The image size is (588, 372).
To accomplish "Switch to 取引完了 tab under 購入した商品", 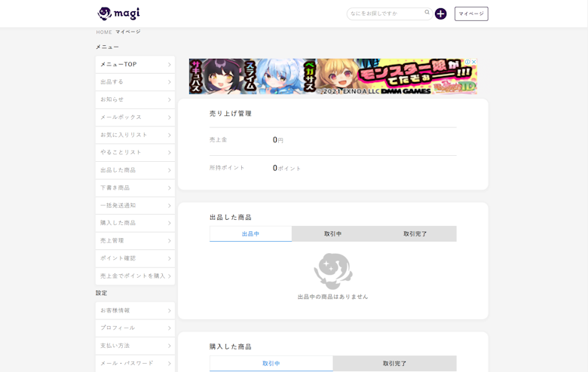I will tap(394, 364).
